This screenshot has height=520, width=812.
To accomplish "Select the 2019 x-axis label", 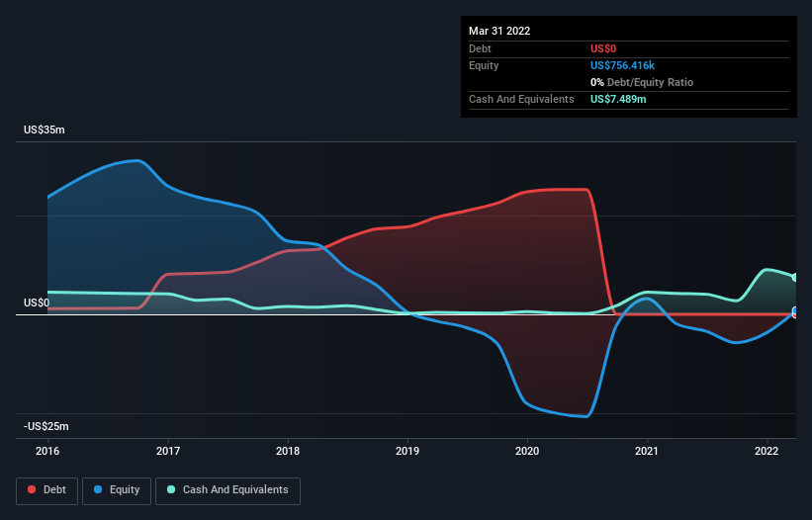I will 407,451.
